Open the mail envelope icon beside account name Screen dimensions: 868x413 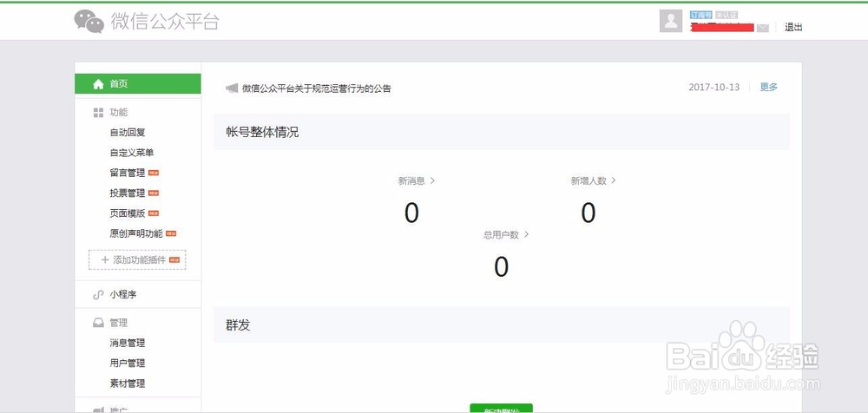[x=762, y=28]
